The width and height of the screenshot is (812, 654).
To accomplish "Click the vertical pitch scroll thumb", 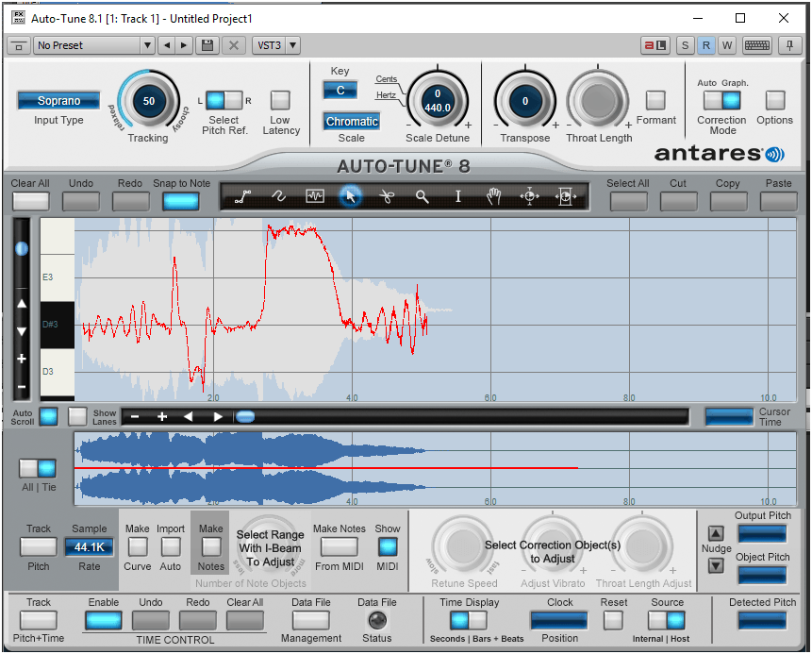I will (x=22, y=249).
